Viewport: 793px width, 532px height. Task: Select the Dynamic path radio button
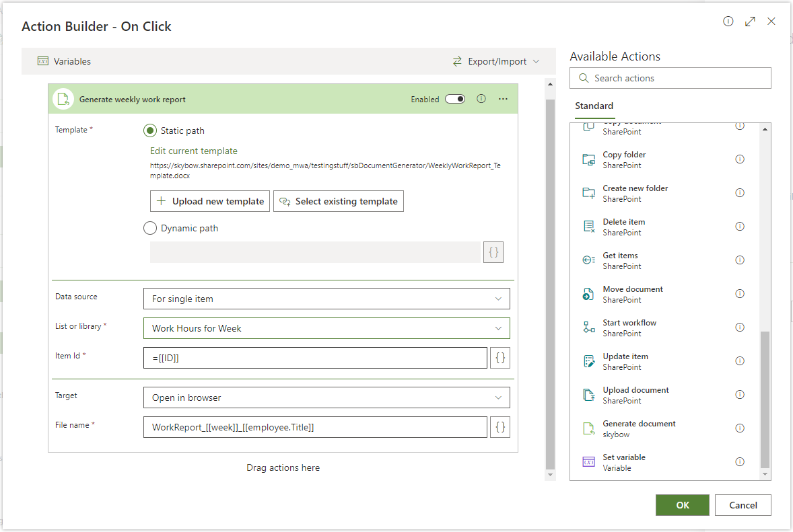click(x=150, y=228)
